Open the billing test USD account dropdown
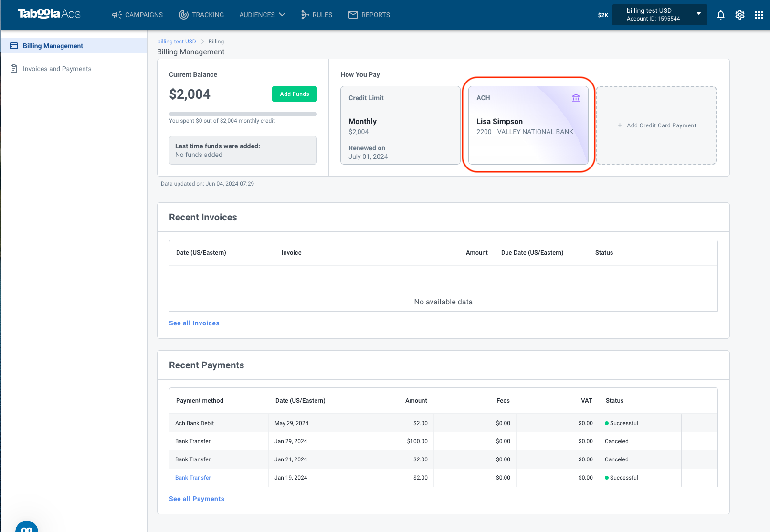 click(x=660, y=15)
